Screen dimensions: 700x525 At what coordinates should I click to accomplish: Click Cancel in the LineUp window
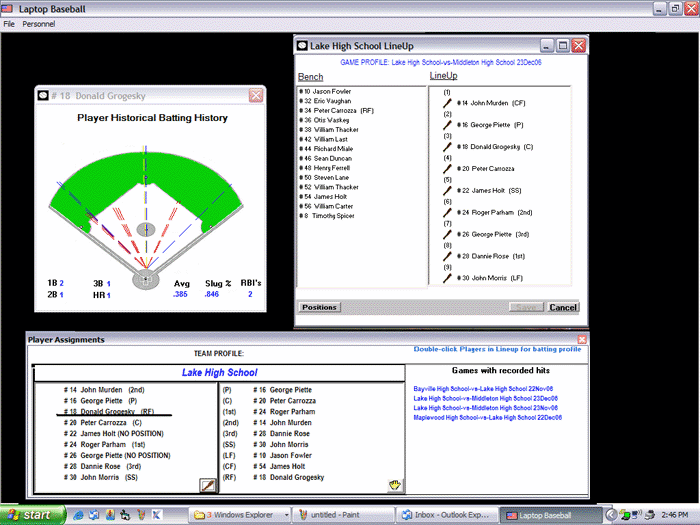563,308
